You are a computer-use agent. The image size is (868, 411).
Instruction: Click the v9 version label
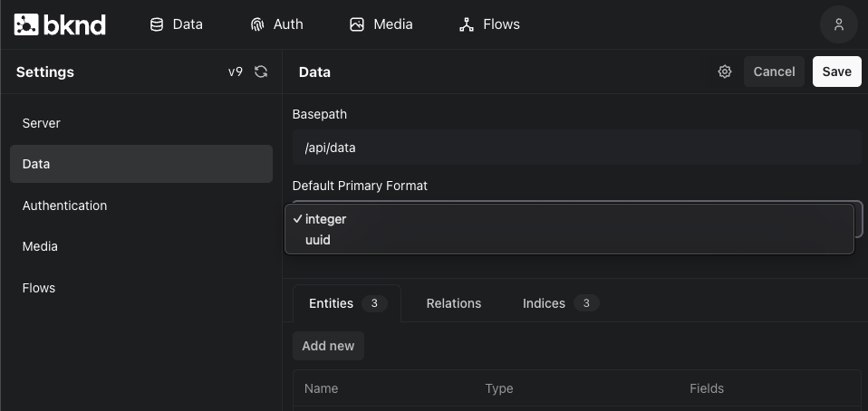pyautogui.click(x=236, y=72)
